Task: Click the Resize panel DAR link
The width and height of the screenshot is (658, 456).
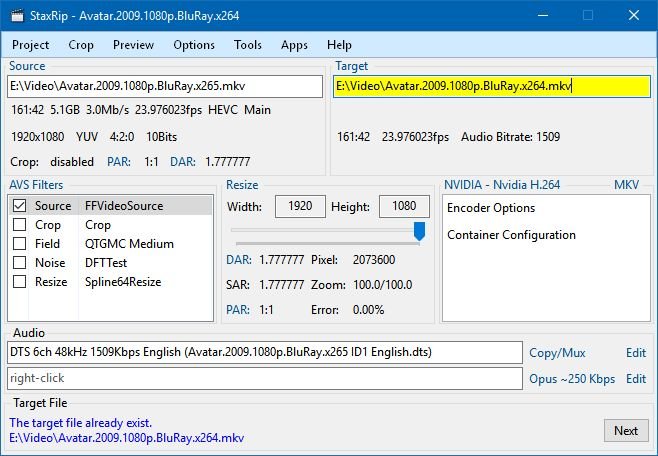Action: point(239,260)
